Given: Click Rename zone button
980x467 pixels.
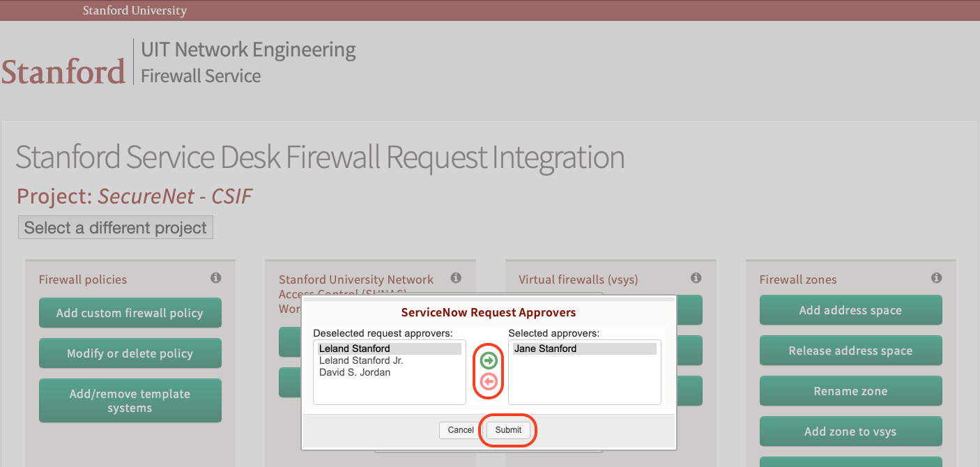Looking at the screenshot, I should 850,391.
